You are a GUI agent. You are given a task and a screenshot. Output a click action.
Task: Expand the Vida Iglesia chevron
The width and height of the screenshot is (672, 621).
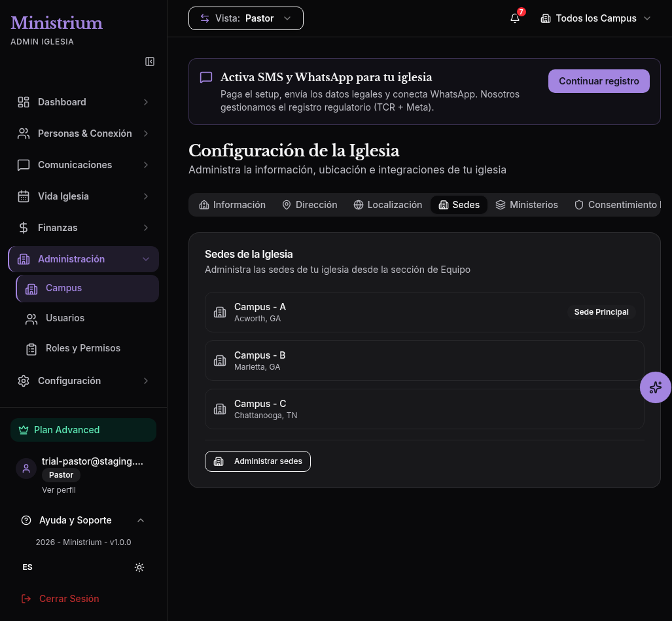tap(146, 196)
